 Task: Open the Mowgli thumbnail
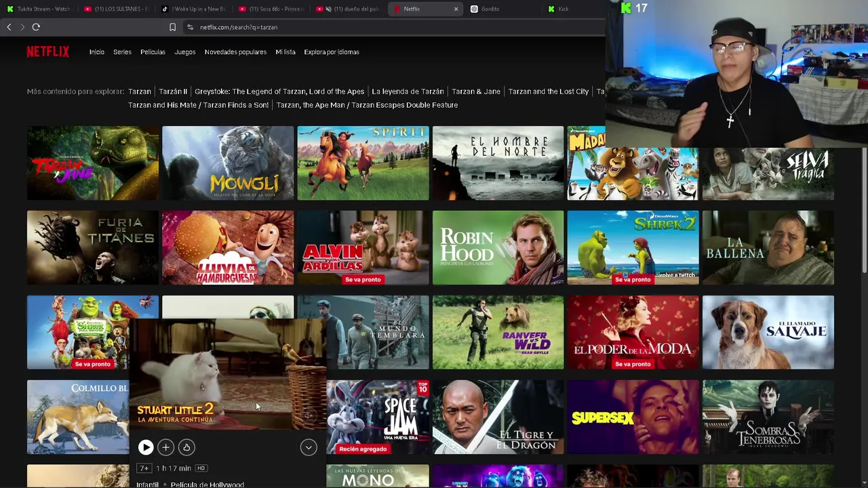[x=228, y=163]
